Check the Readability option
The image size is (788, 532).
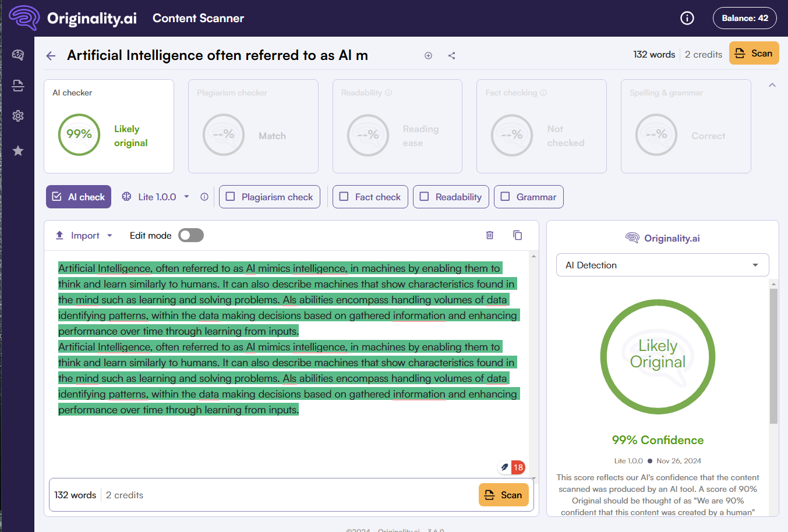point(425,197)
